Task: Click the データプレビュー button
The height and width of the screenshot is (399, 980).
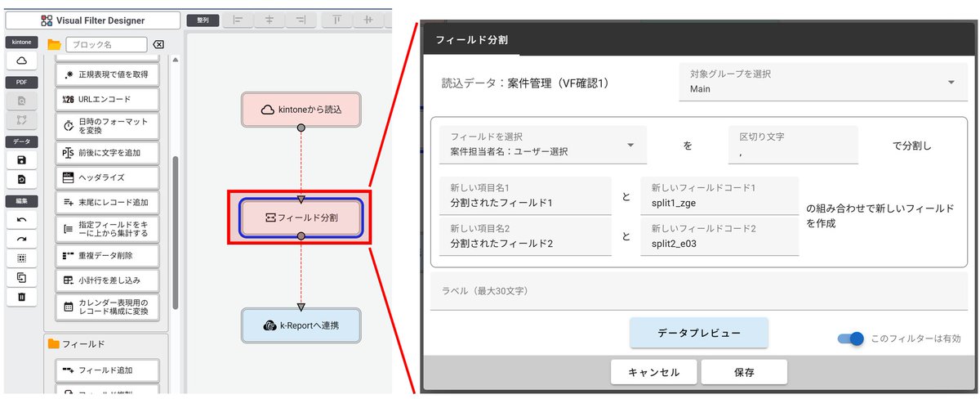Action: pos(699,333)
